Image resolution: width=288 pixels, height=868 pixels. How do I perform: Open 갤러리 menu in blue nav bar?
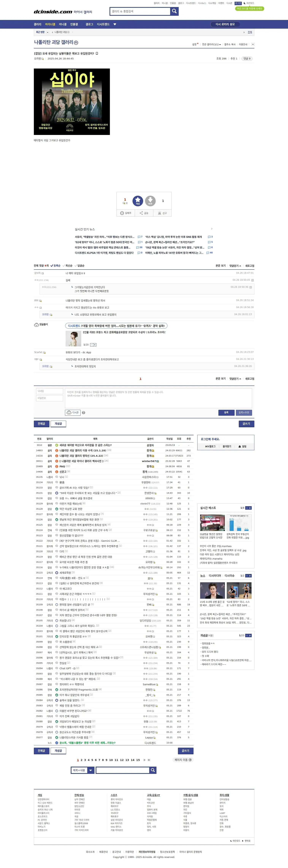click(37, 24)
